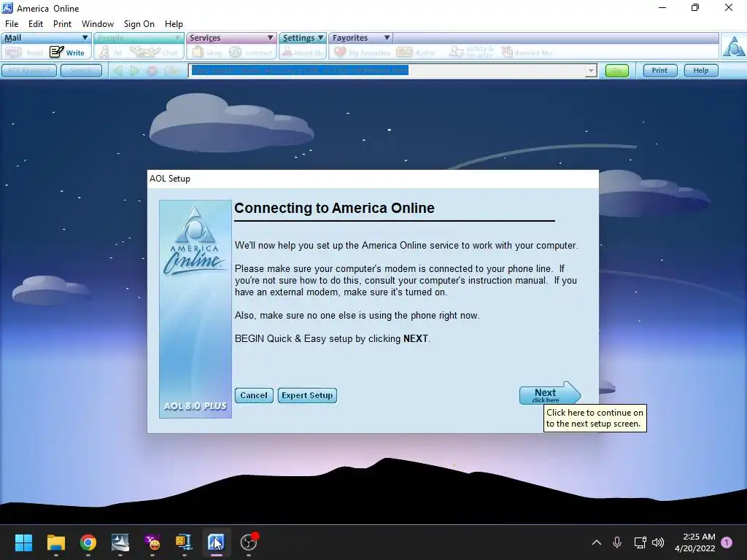Click the OBS Studio taskbar icon
The width and height of the screenshot is (747, 560).
pos(248,542)
